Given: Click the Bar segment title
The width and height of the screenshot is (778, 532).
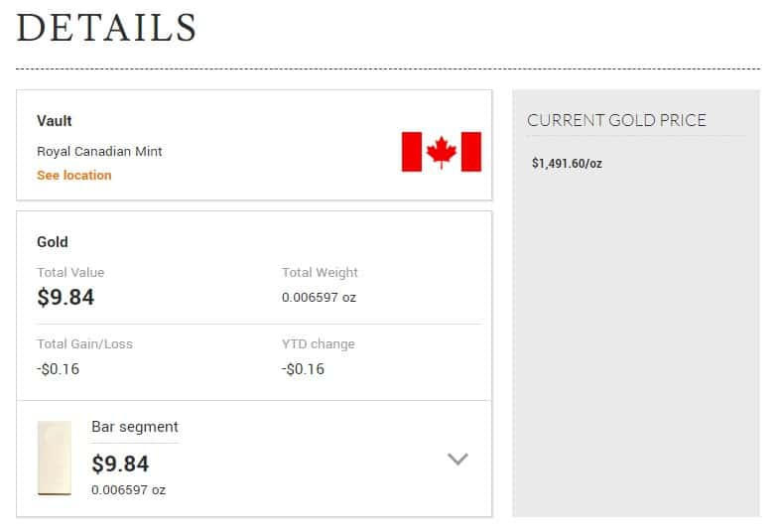Looking at the screenshot, I should (135, 427).
